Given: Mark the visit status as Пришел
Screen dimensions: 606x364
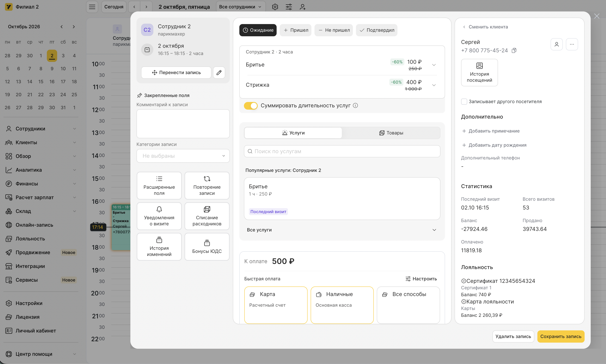Looking at the screenshot, I should tap(295, 30).
